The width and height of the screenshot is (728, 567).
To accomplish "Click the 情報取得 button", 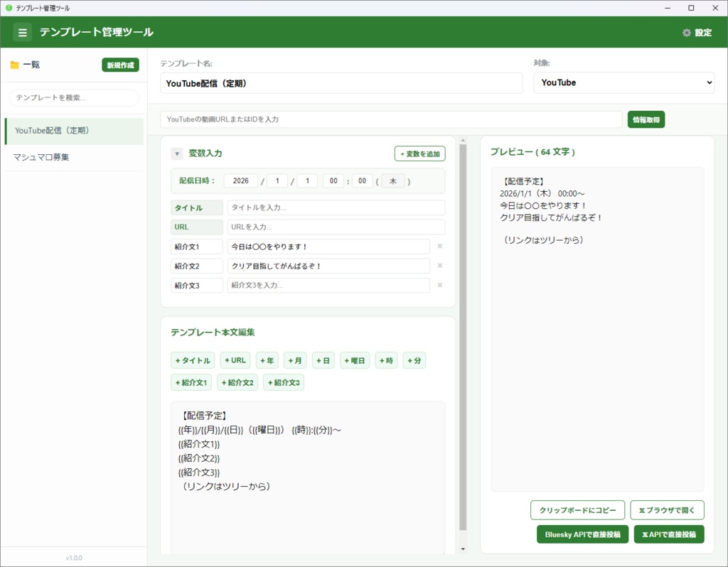I will click(x=646, y=119).
